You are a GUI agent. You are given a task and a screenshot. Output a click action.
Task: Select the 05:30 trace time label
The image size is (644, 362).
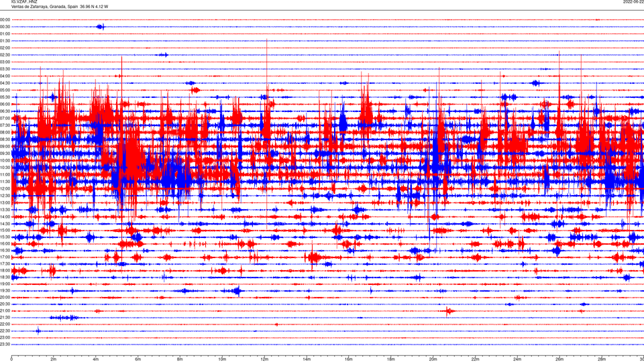[x=5, y=97]
